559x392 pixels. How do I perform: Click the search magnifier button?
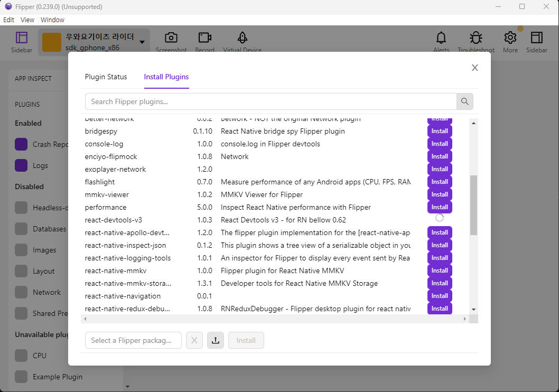point(465,101)
